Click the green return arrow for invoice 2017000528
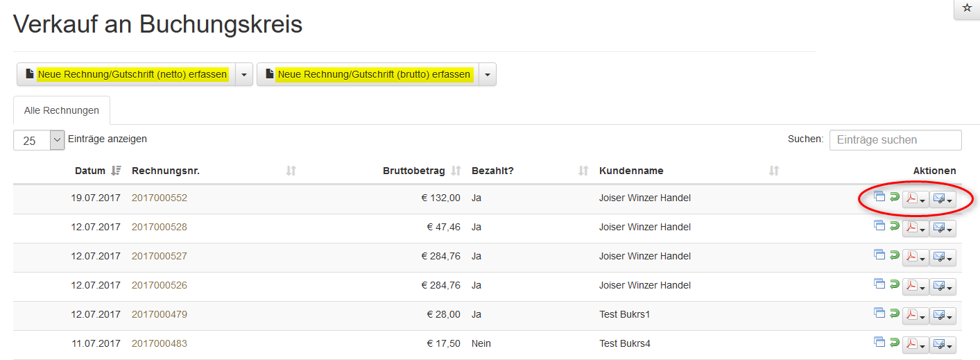Viewport: 980px width, 360px height. click(895, 226)
